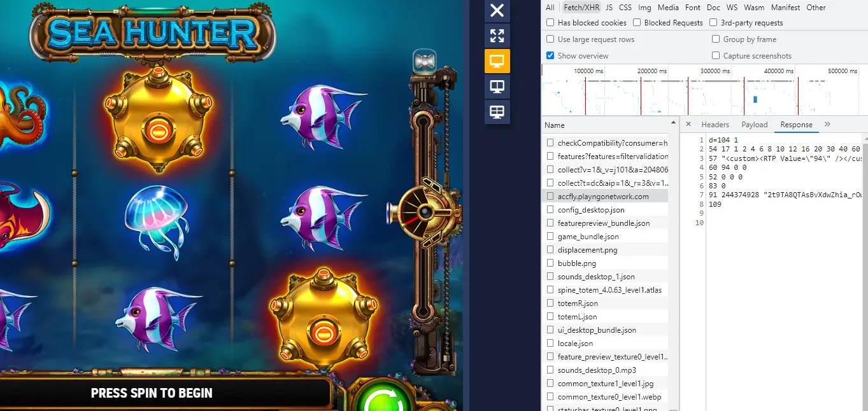Click the file icon beside totemR.json
Image resolution: width=868 pixels, height=411 pixels.
click(550, 303)
